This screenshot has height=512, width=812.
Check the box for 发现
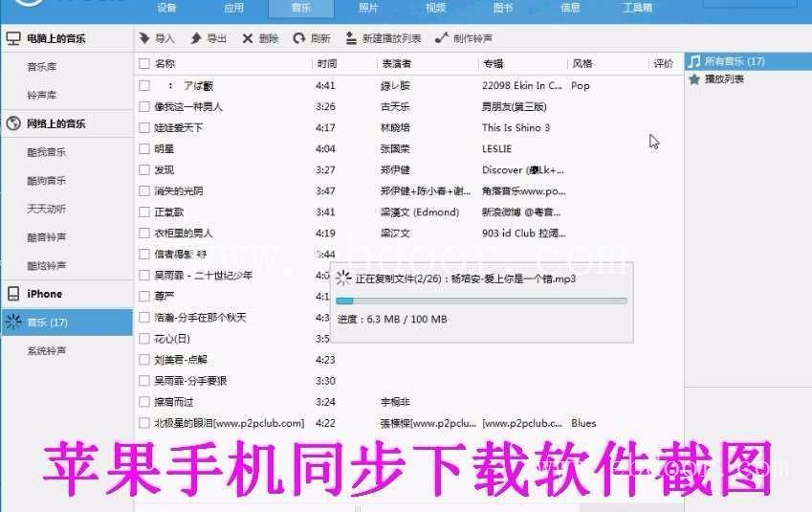(144, 170)
